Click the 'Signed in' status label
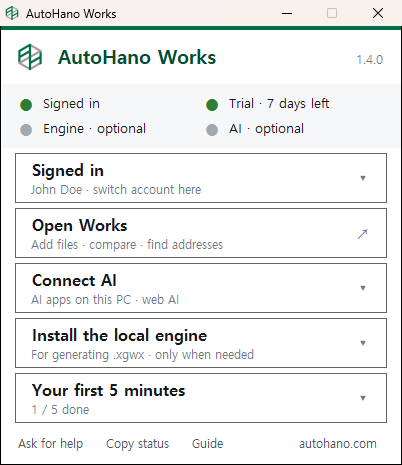402x465 pixels. coord(71,104)
